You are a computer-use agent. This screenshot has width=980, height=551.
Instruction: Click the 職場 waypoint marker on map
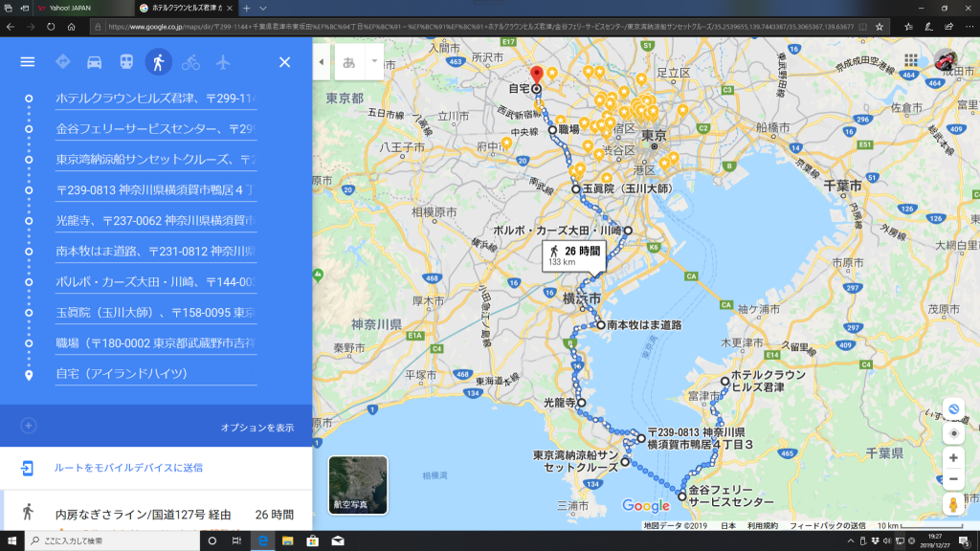(552, 130)
